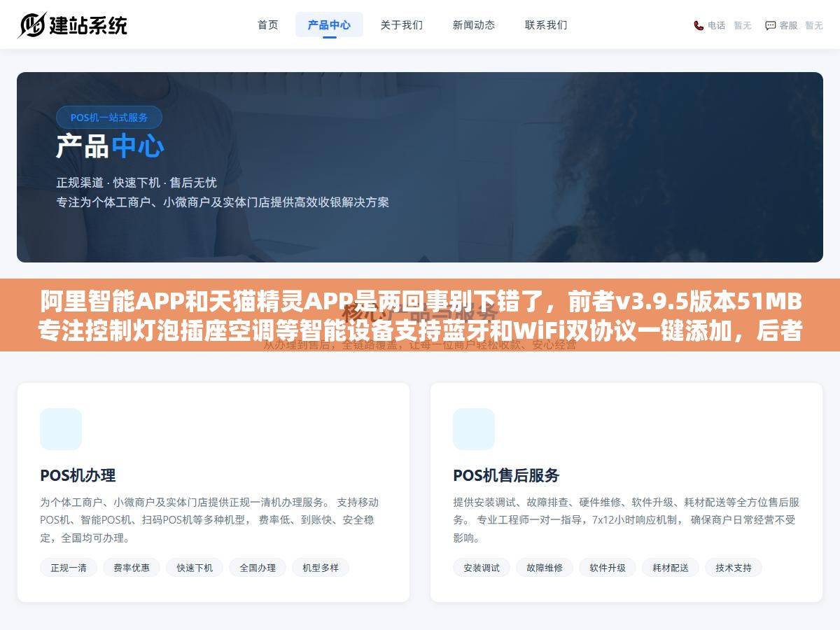Viewport: 840px width, 630px height.
Task: Click the POS机售后服务 description paragraph
Action: point(626,520)
